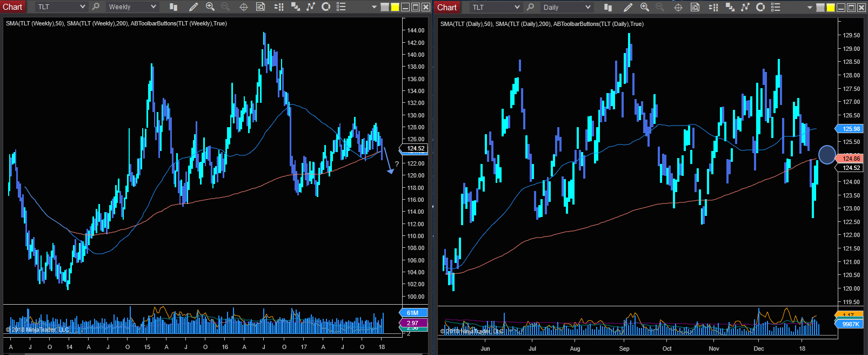
Task: Click the 124.52 price marker on the Weekly chart
Action: pyautogui.click(x=414, y=148)
